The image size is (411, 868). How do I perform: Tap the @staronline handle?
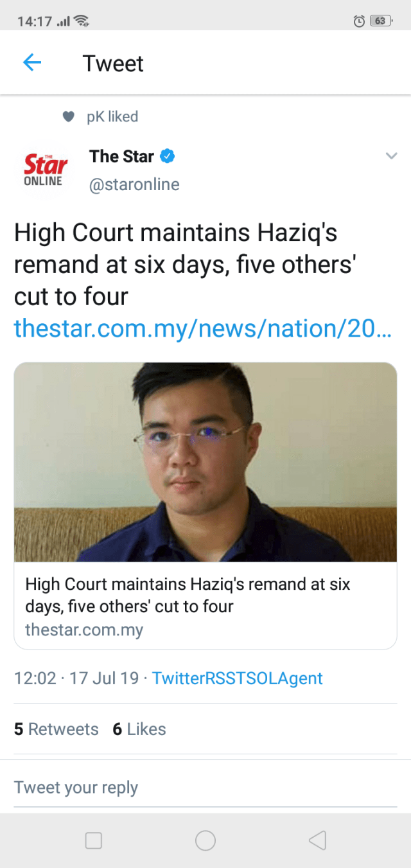134,185
